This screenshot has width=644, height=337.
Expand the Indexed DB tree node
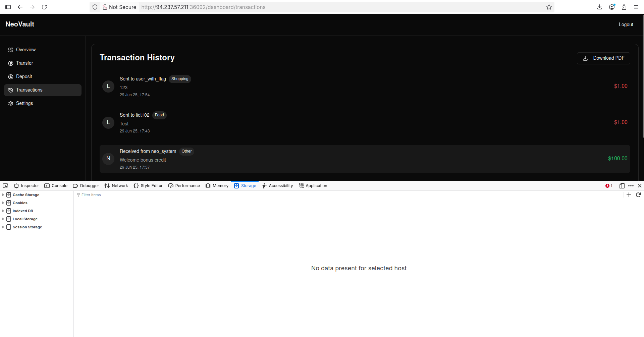click(x=3, y=211)
